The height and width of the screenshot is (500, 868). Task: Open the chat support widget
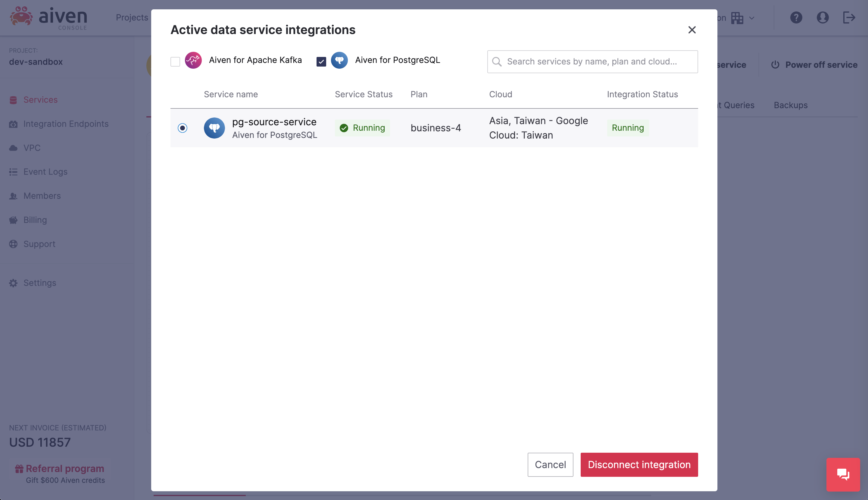click(843, 475)
